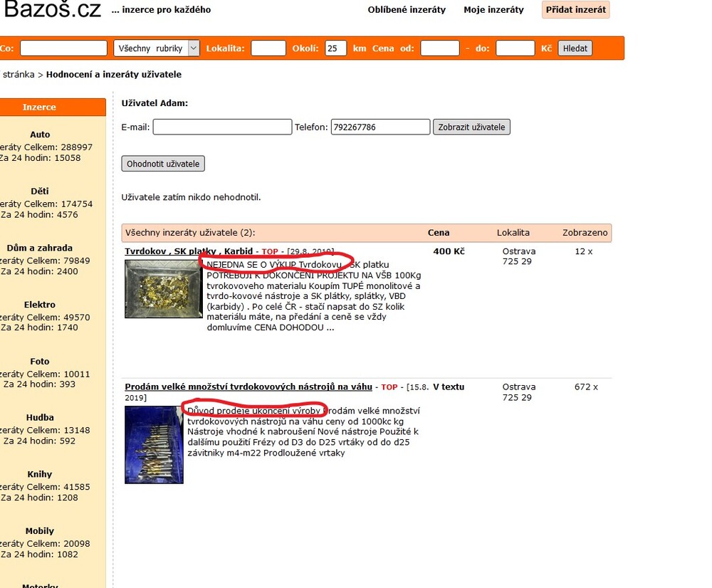Expand the Všechny rubriky category dropdown
The image size is (712, 588).
(x=156, y=48)
